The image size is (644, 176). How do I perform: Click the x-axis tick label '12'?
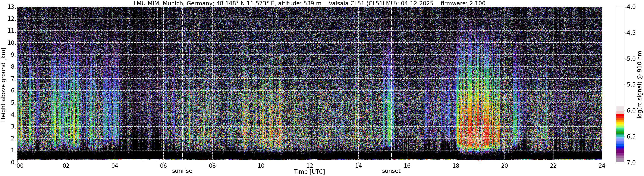tap(310, 166)
